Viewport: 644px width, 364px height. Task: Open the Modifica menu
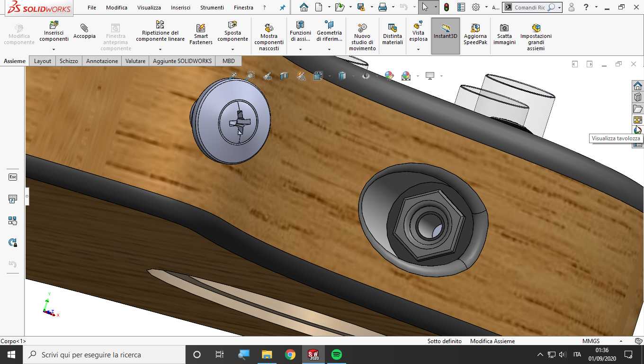tap(116, 8)
